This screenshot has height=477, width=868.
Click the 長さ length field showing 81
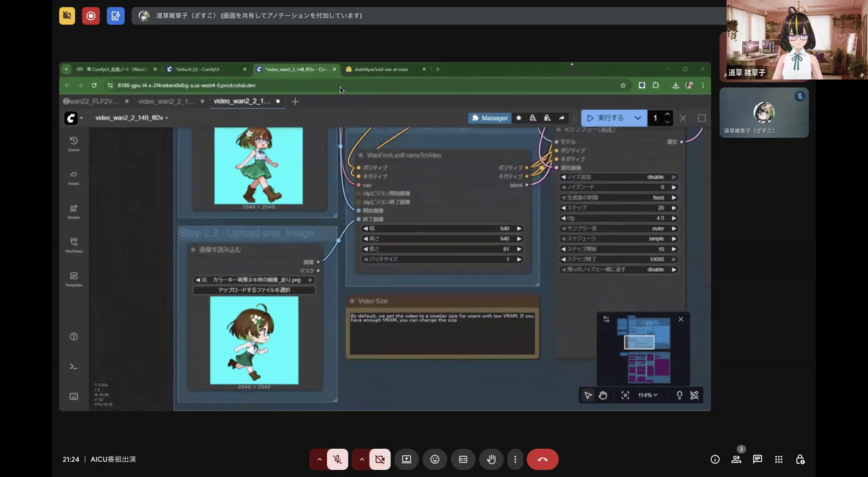pos(442,249)
